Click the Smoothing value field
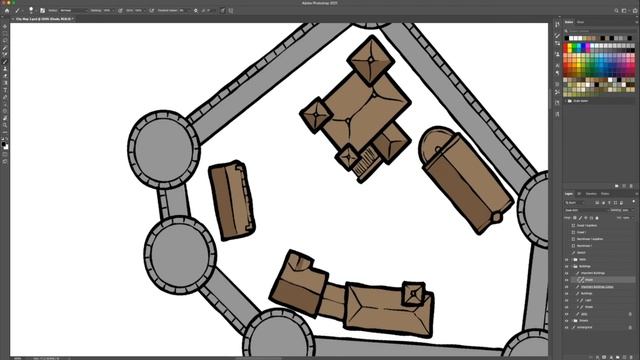 click(x=183, y=11)
